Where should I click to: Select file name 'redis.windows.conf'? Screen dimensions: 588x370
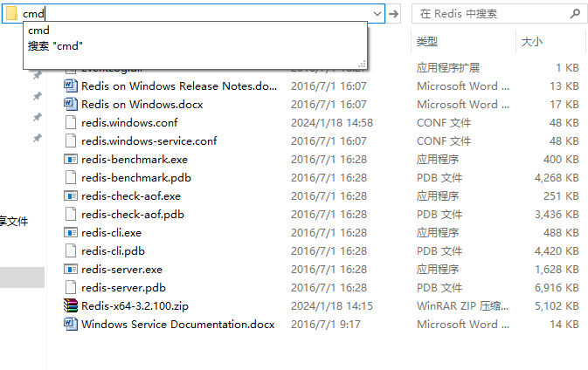click(x=129, y=122)
